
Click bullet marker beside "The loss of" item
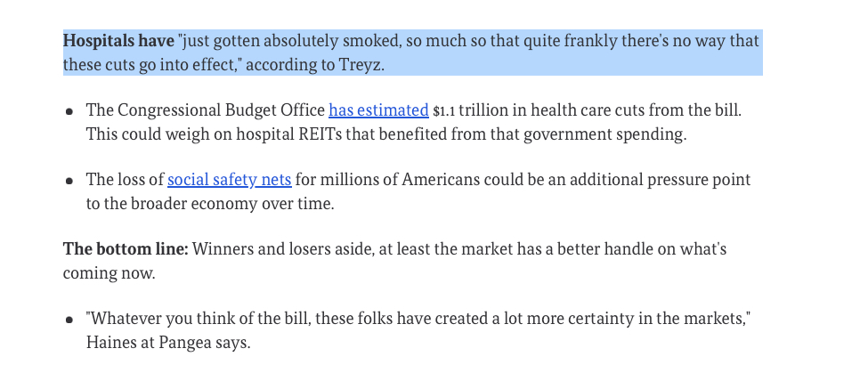pos(69,182)
